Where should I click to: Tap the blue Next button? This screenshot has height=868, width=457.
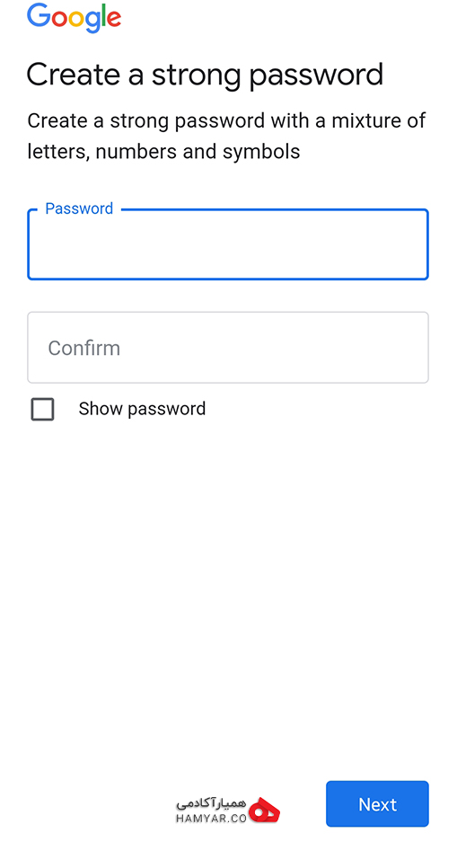[377, 804]
